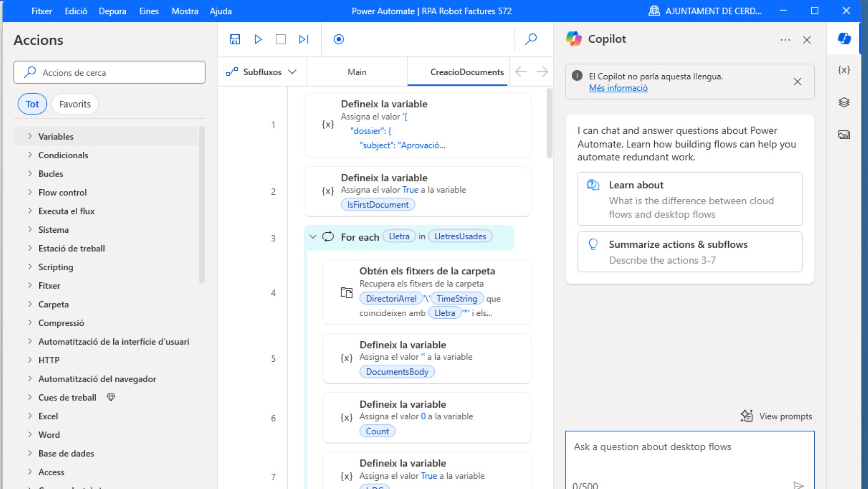Start the recorder icon
Image resolution: width=868 pixels, height=489 pixels.
coord(339,39)
